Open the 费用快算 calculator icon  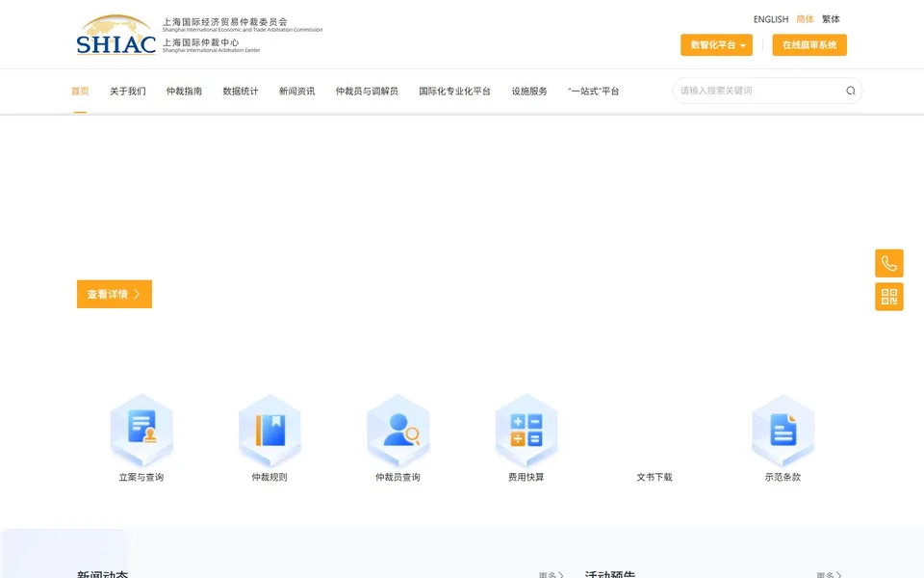point(526,430)
